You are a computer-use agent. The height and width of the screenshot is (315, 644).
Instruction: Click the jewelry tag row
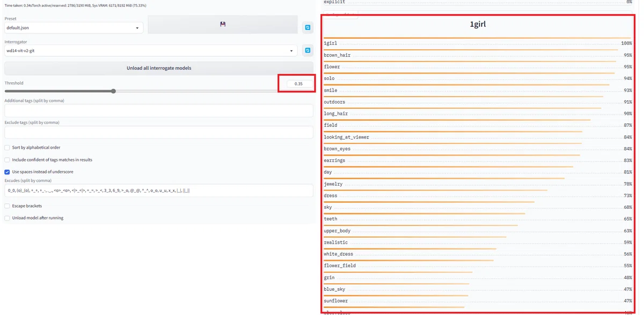tap(478, 184)
